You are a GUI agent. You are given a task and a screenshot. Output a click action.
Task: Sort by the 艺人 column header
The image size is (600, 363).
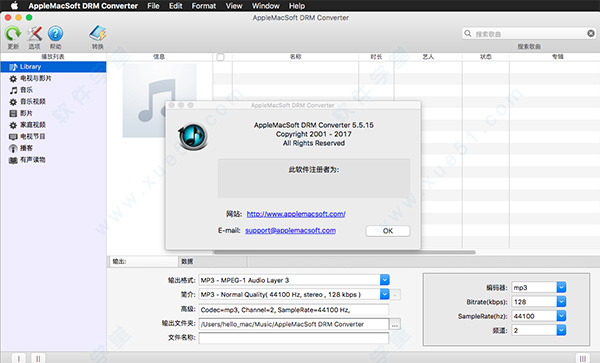[428, 57]
